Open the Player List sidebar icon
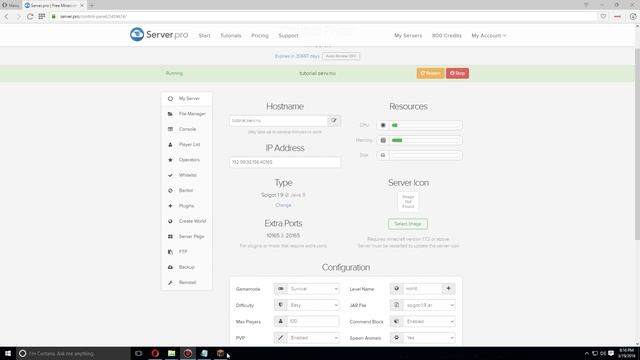The height and width of the screenshot is (360, 640). click(170, 144)
